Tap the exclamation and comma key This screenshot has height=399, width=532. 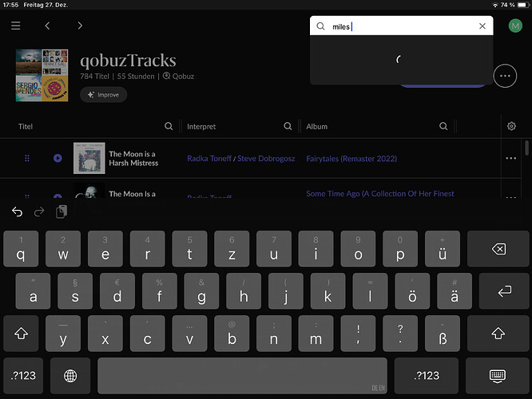[x=358, y=334]
